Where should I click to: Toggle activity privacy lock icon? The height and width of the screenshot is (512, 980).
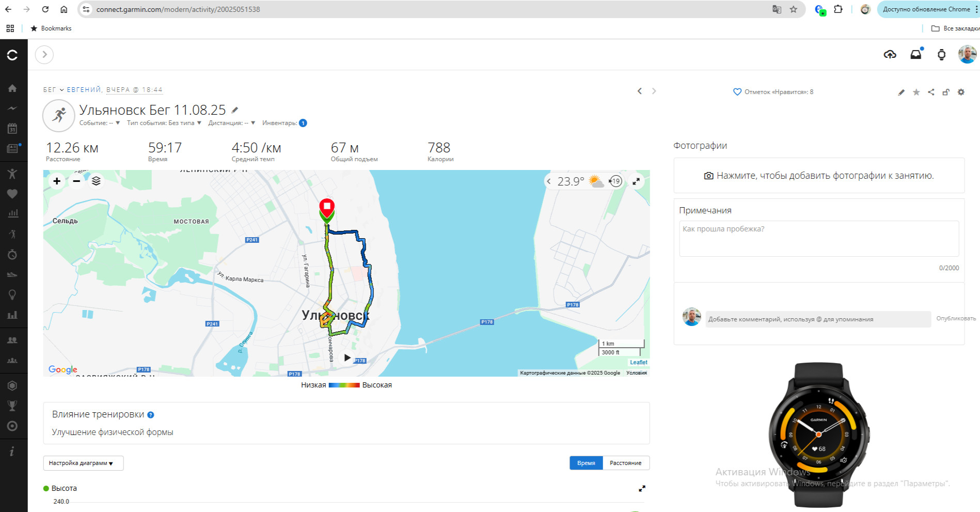pos(946,92)
